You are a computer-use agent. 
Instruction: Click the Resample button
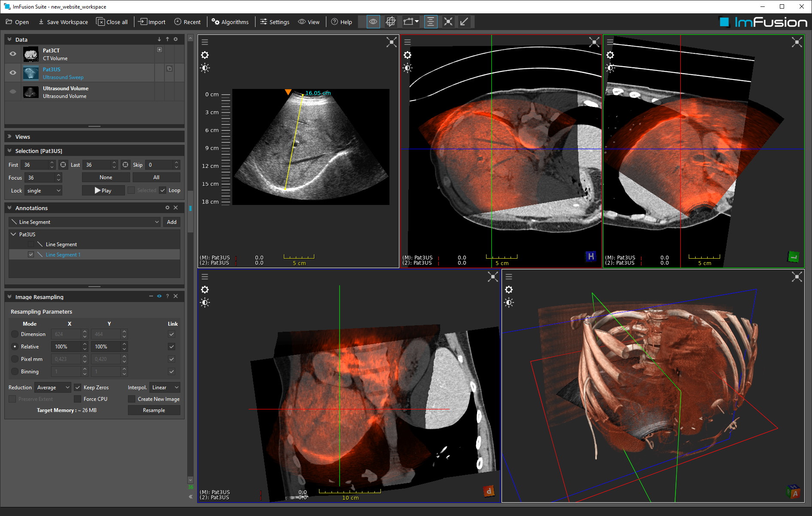click(154, 410)
